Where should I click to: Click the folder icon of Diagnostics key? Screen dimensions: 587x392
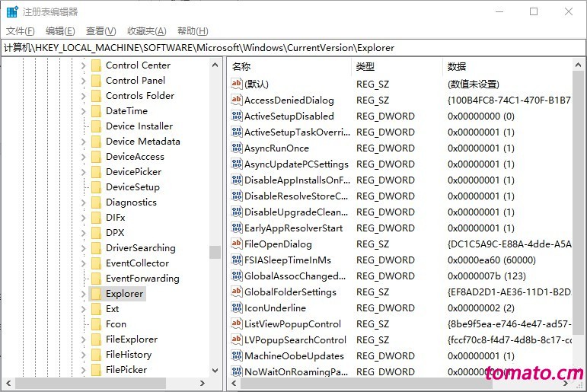[96, 202]
